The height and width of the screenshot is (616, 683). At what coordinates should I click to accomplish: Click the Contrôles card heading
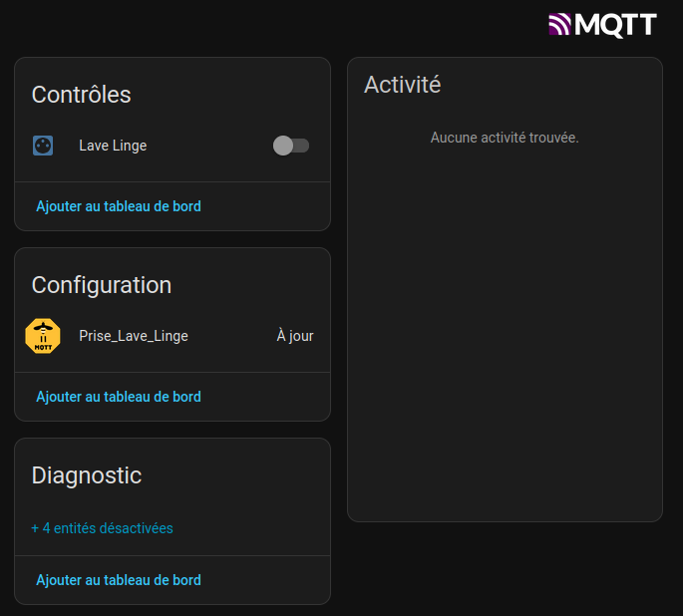coord(82,95)
